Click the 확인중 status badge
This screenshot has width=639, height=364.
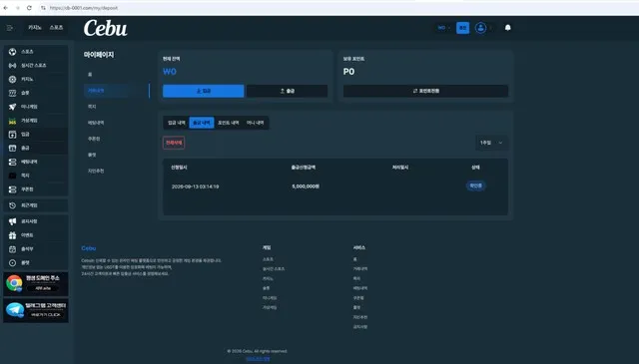tap(475, 186)
